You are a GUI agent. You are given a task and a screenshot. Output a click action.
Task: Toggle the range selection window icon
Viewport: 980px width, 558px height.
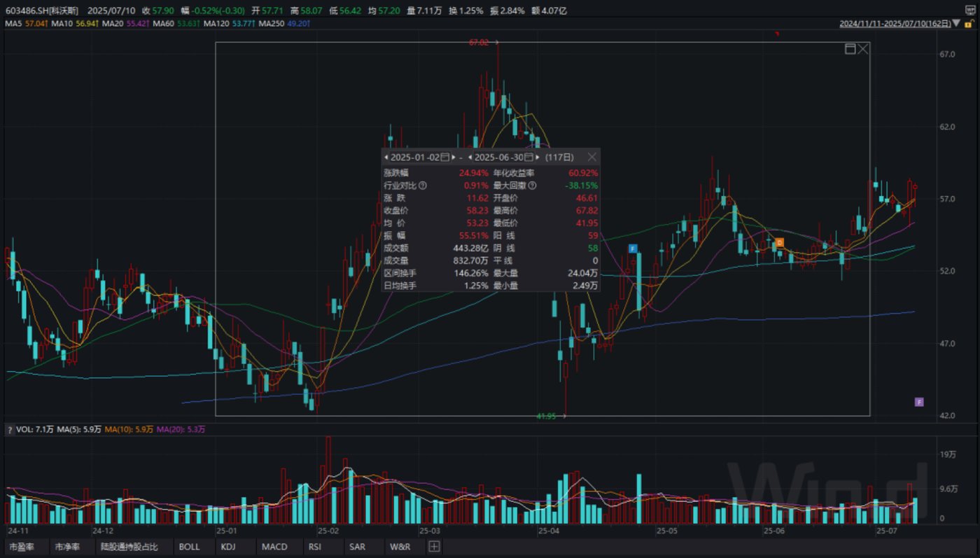tap(850, 48)
